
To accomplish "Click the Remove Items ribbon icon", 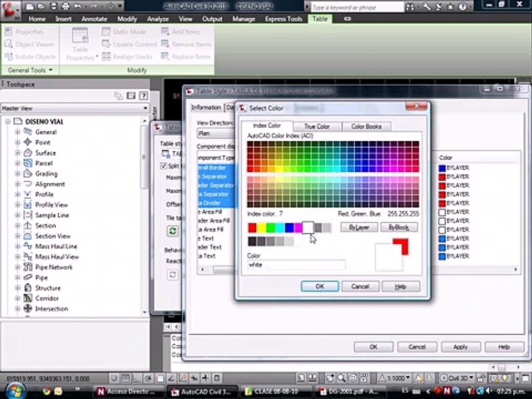I will (165, 44).
